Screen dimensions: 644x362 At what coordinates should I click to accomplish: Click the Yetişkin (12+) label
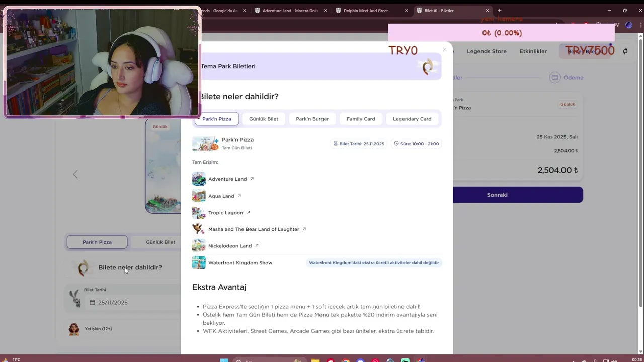(x=98, y=329)
